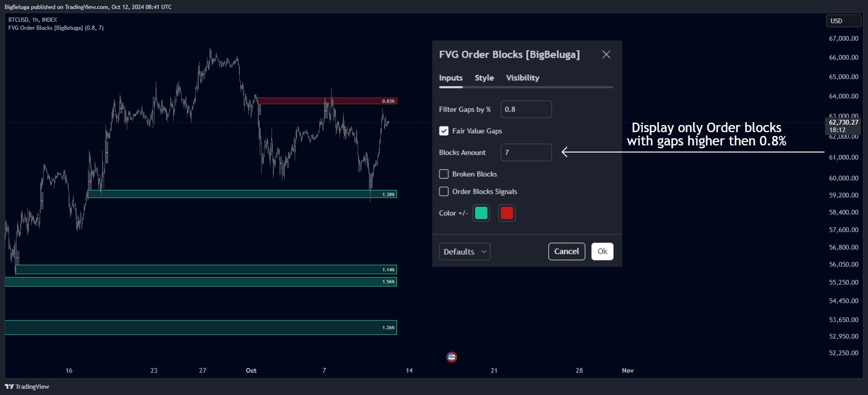Click the 1.56% green order block label
Screen dimensions: 868x395
click(x=388, y=282)
